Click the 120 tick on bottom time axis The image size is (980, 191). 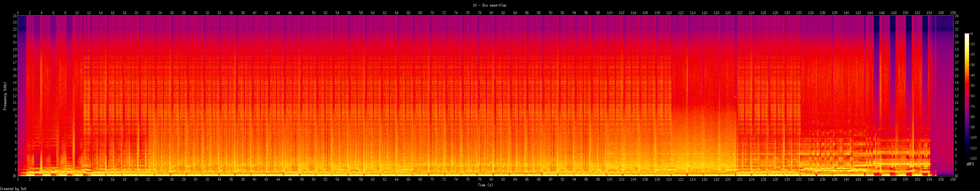tap(728, 179)
